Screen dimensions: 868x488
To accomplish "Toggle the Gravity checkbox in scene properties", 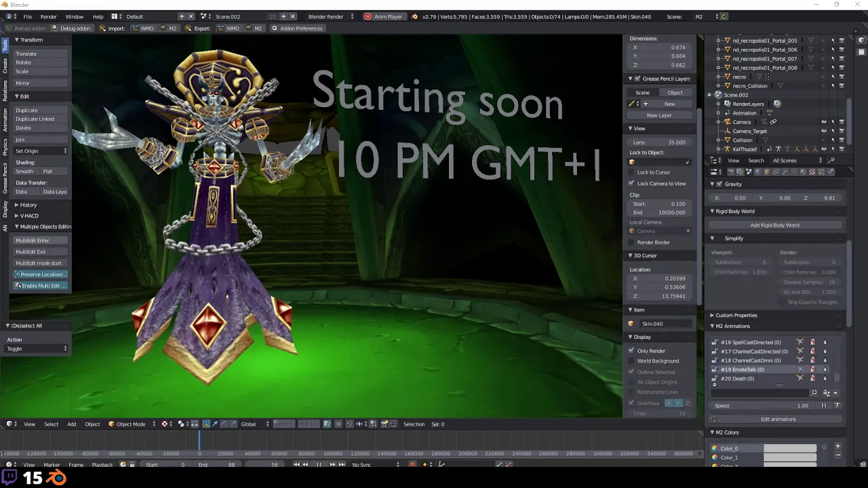I will (x=719, y=184).
